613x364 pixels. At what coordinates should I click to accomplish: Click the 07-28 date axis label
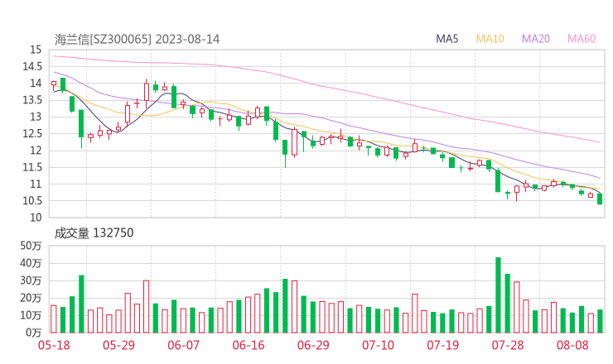pos(508,345)
